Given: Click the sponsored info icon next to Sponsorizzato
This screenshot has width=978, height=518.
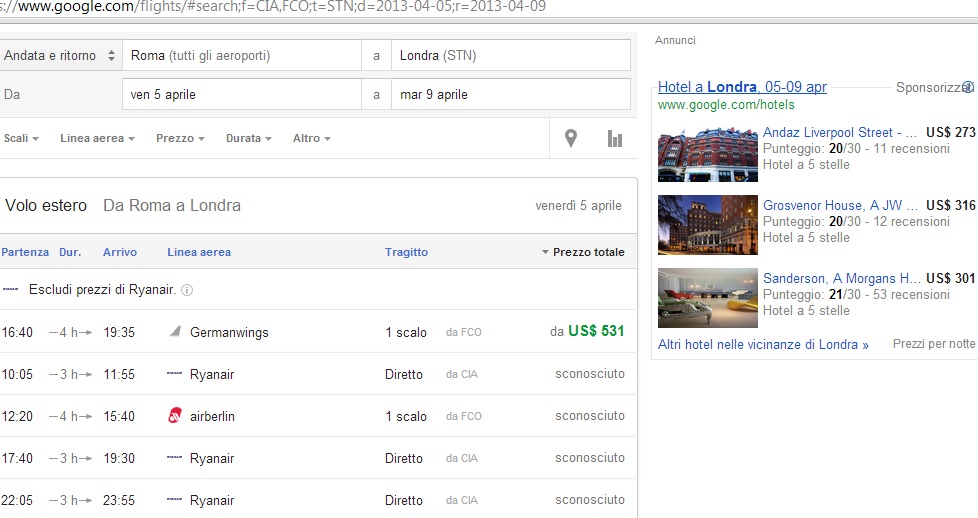Looking at the screenshot, I should pyautogui.click(x=968, y=87).
